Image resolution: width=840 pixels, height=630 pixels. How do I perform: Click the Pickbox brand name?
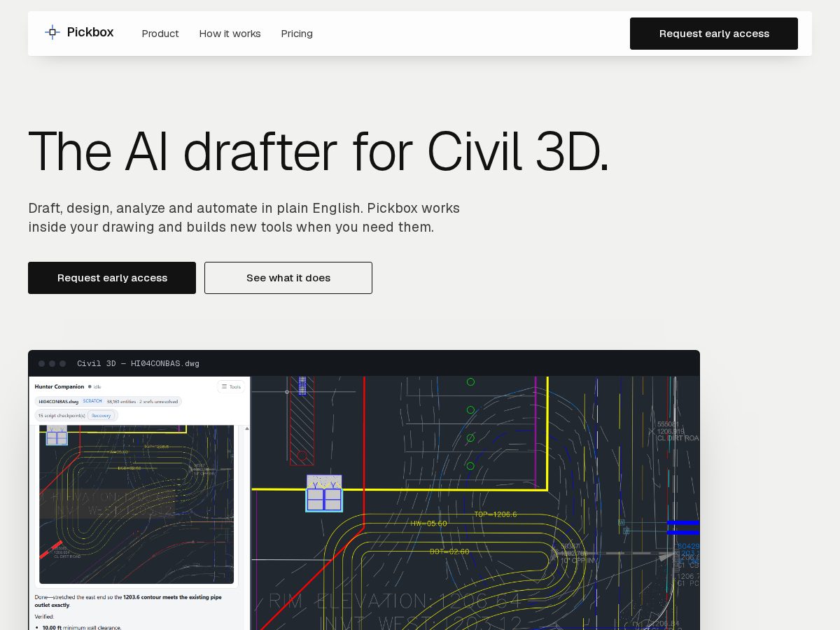click(x=90, y=32)
